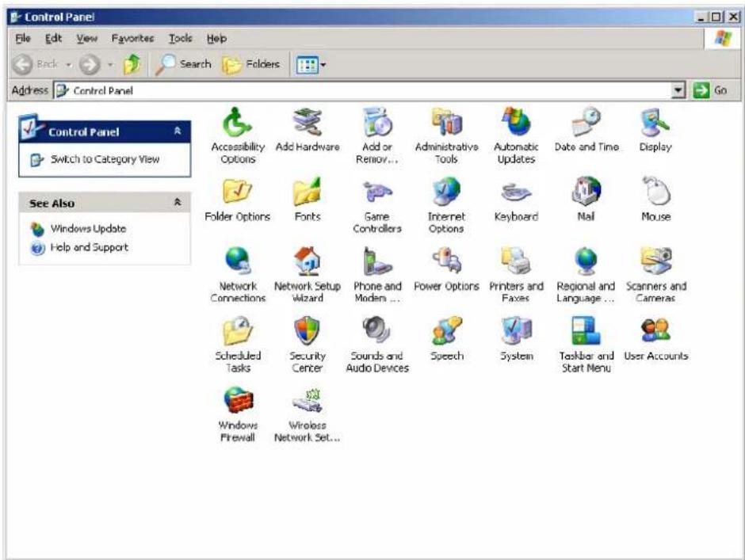Screen dimensions: 745x560
Task: Open Windows Firewall icon
Action: pyautogui.click(x=238, y=401)
